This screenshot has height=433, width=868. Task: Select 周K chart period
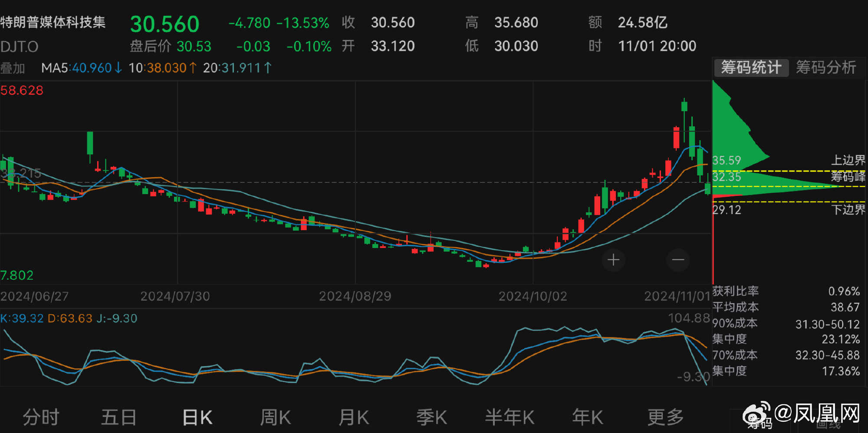(275, 417)
